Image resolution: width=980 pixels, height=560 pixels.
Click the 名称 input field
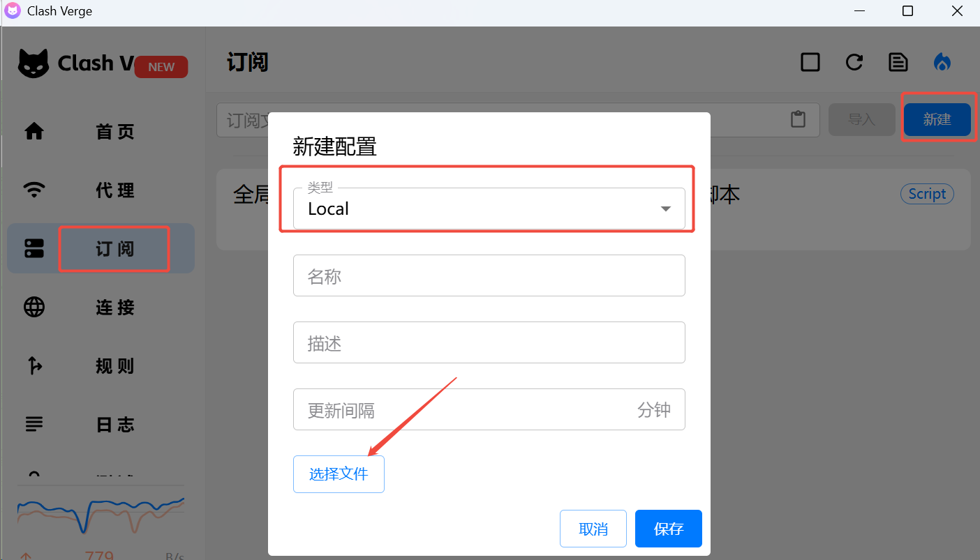(489, 275)
